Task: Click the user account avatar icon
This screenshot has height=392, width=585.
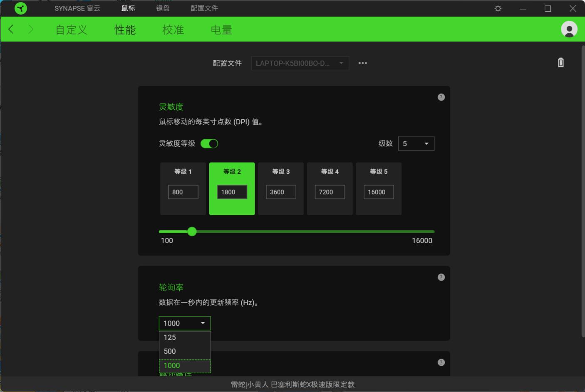Action: pos(569,29)
